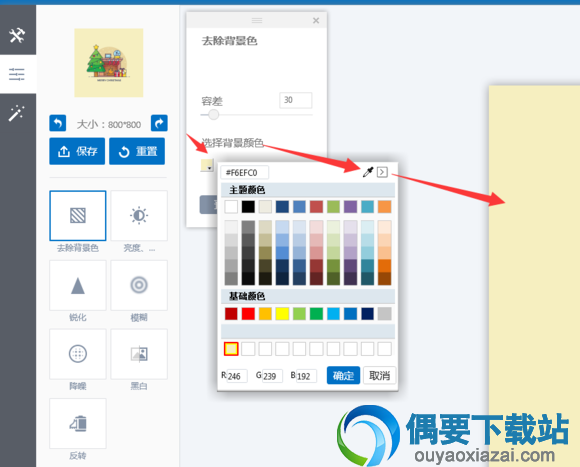
Task: Confirm color with 确定 button
Action: pos(343,375)
